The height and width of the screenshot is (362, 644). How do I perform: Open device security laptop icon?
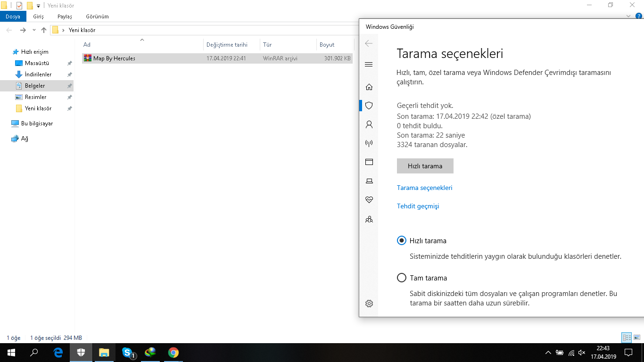[x=369, y=181]
